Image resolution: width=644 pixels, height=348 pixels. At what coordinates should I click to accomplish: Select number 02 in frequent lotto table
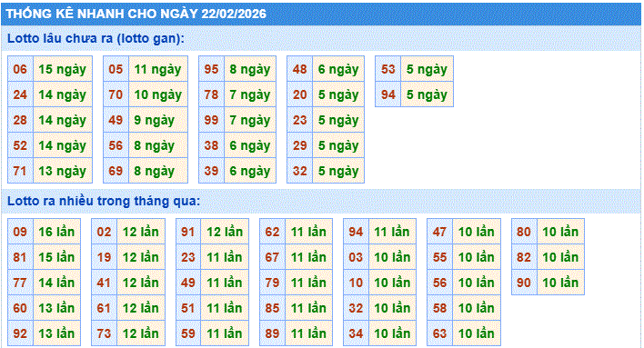104,232
